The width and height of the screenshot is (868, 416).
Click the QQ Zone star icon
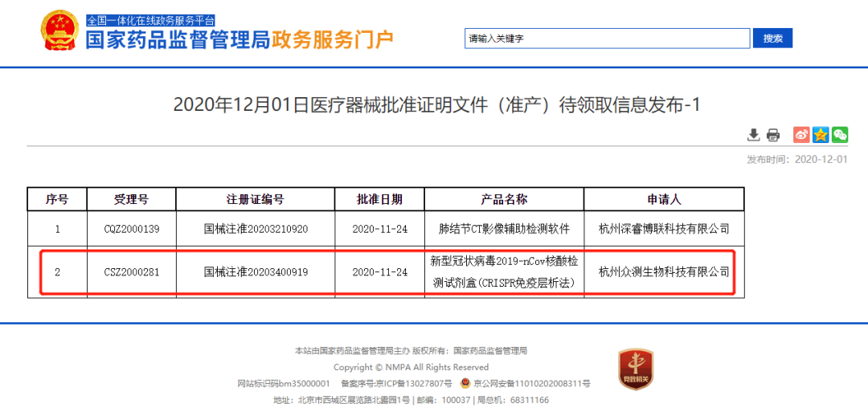point(821,134)
